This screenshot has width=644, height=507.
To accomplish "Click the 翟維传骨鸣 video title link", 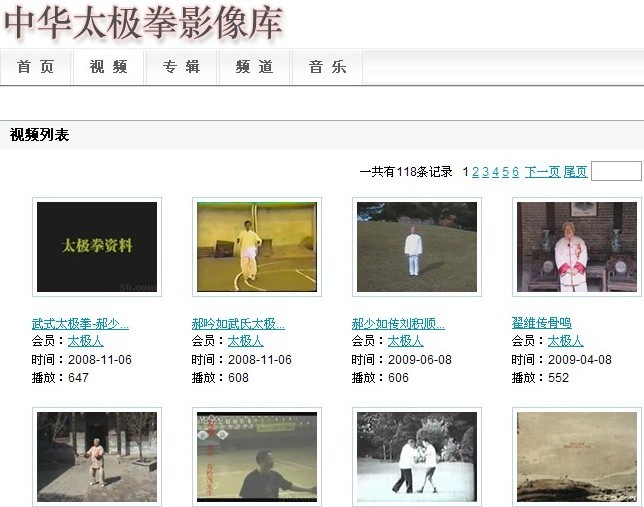I will [541, 324].
